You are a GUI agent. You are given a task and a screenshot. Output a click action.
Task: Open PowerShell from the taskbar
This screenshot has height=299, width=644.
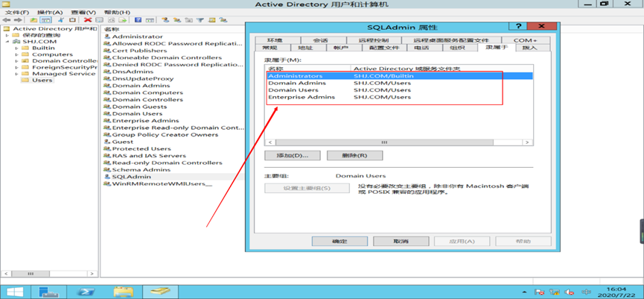click(86, 292)
